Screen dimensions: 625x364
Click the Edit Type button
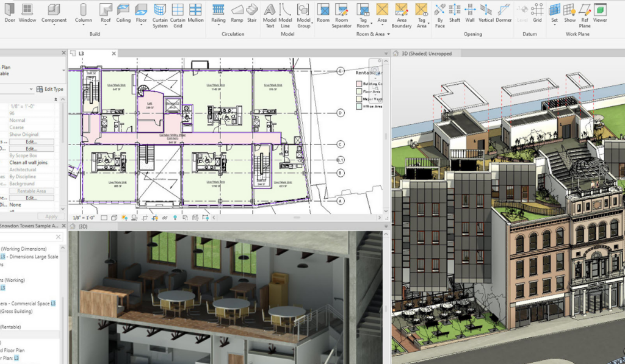50,89
